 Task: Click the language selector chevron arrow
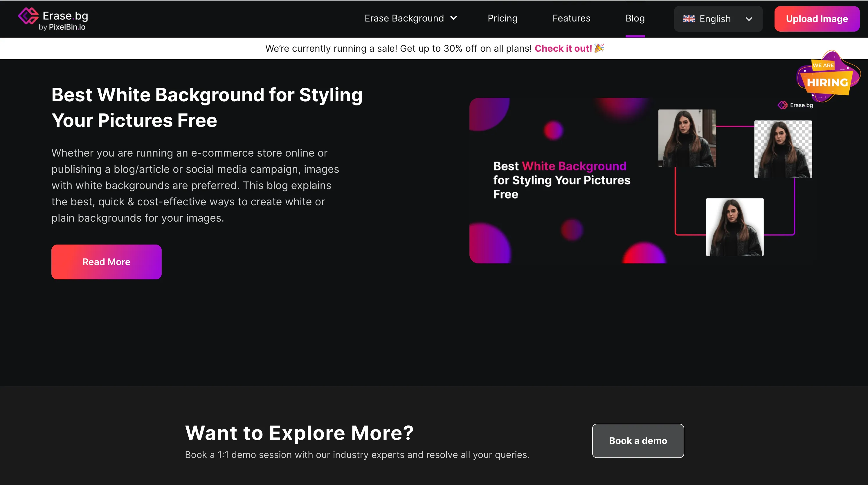tap(749, 19)
